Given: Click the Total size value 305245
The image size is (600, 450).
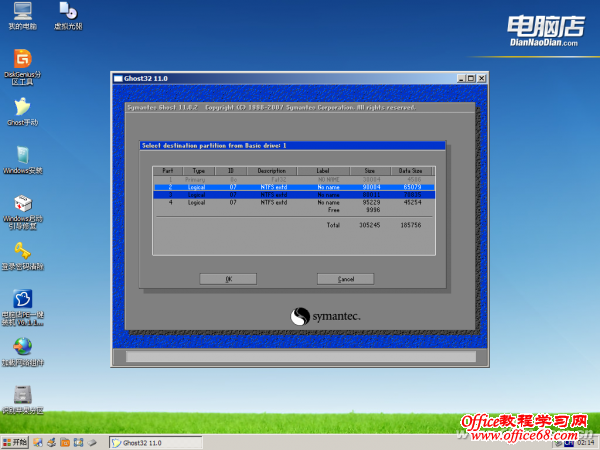Looking at the screenshot, I should click(x=370, y=225).
